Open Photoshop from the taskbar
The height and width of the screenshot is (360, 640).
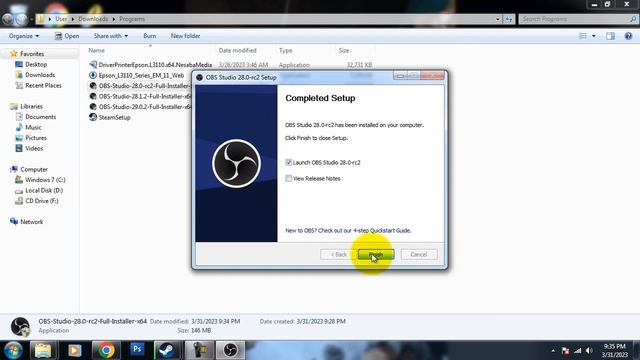click(x=137, y=350)
